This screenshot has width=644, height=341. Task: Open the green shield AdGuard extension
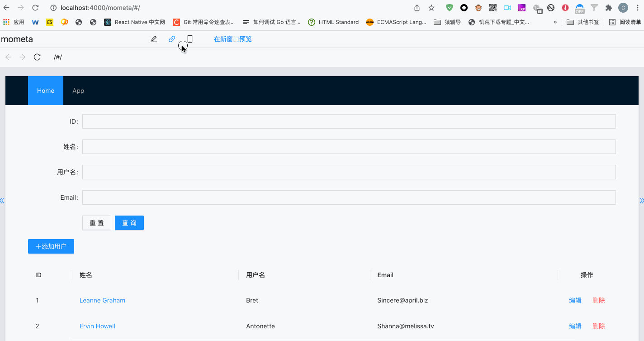(449, 8)
